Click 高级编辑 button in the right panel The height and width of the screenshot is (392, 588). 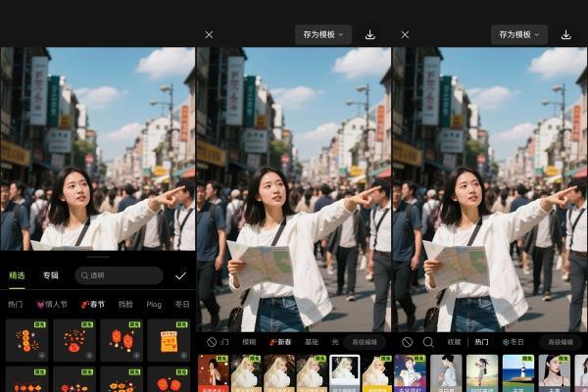point(560,342)
